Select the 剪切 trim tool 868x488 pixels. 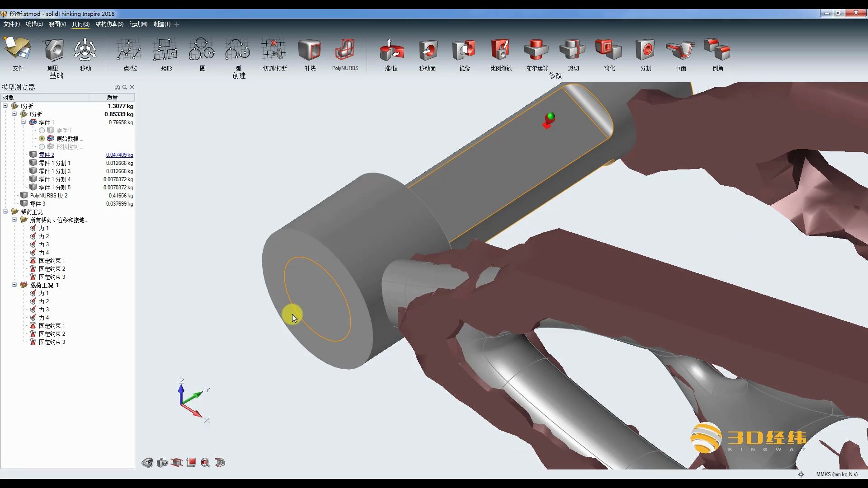(x=573, y=50)
